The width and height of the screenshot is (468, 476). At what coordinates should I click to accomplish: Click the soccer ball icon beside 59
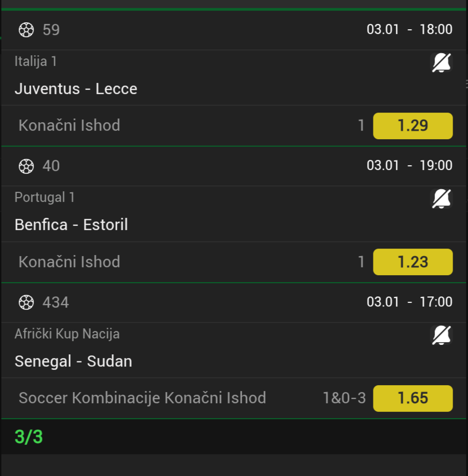(x=26, y=30)
